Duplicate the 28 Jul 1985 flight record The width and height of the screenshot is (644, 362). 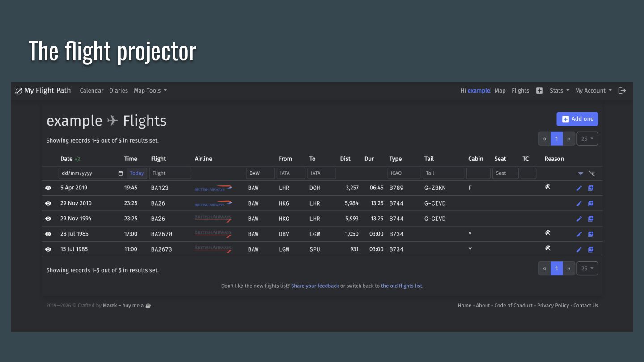coord(591,234)
